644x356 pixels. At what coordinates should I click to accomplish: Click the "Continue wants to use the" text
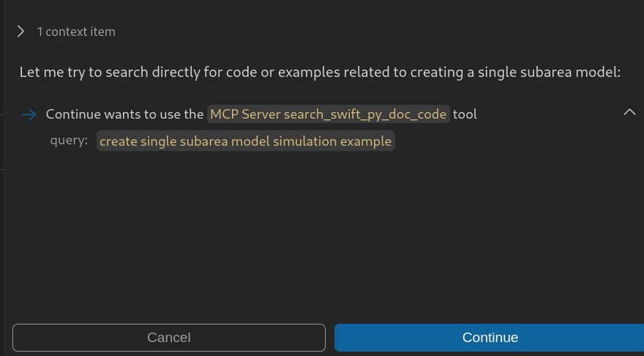(124, 114)
